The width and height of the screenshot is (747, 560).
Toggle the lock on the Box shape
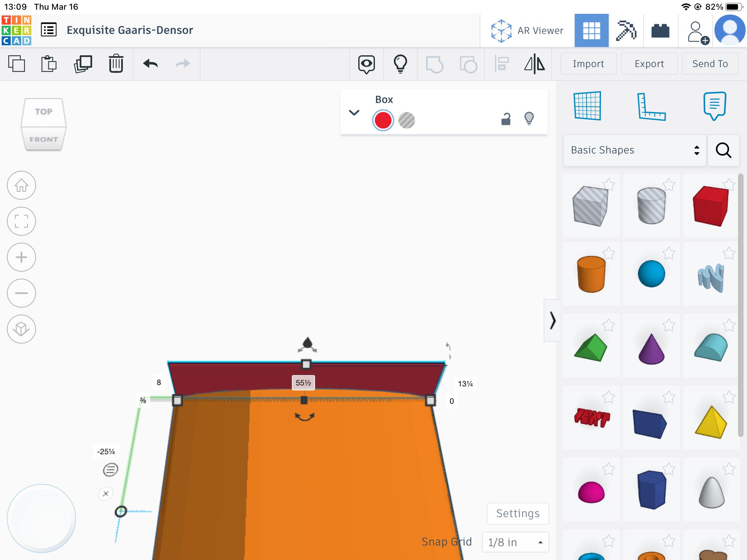pyautogui.click(x=506, y=119)
